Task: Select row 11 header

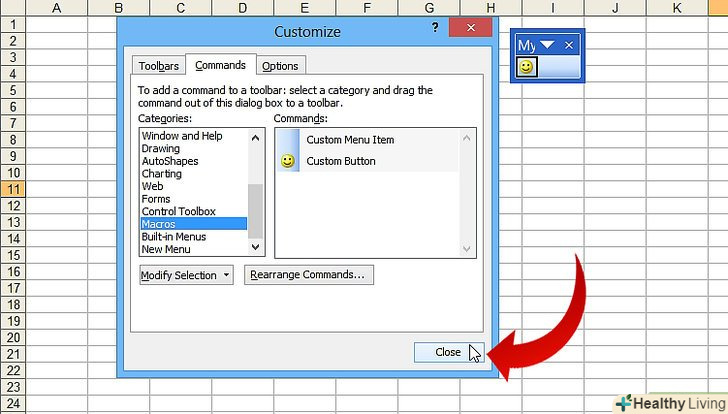Action: [13, 189]
